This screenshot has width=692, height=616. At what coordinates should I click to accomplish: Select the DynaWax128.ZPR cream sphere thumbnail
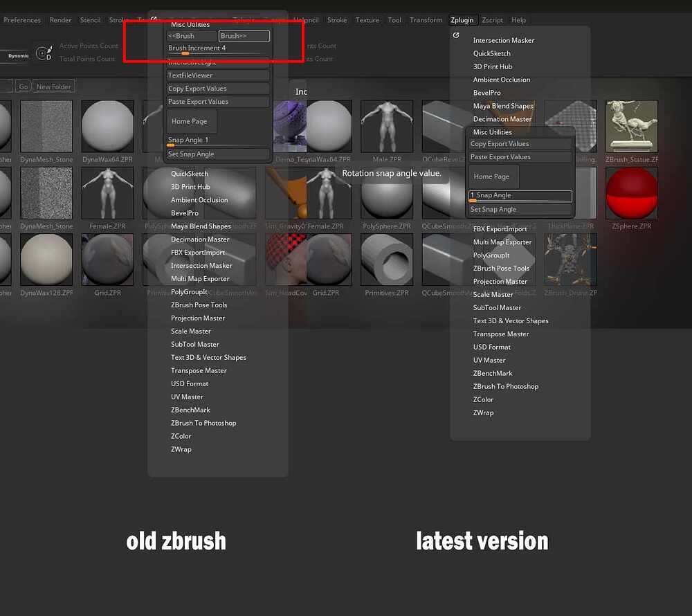(x=46, y=260)
